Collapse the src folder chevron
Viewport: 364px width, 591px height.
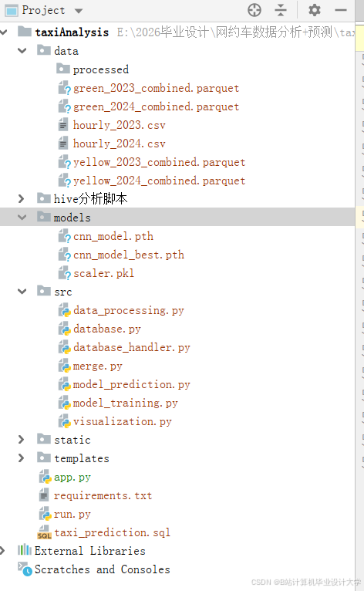[x=22, y=292]
